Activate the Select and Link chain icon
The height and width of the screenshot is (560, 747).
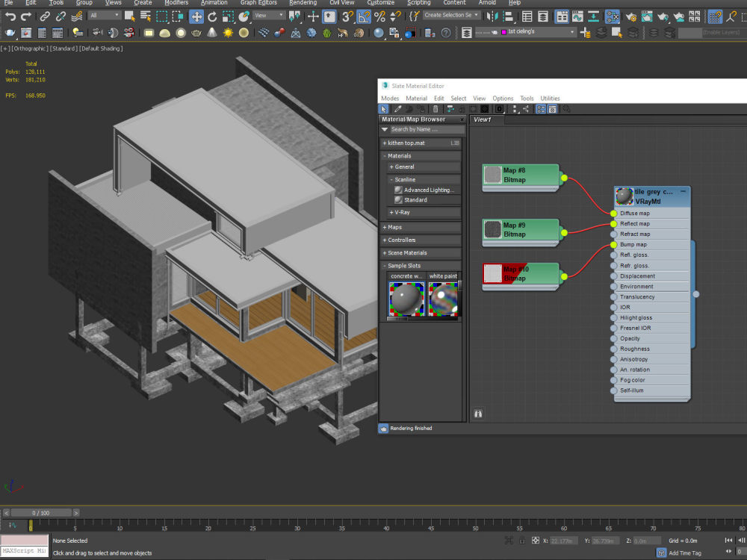(x=44, y=16)
